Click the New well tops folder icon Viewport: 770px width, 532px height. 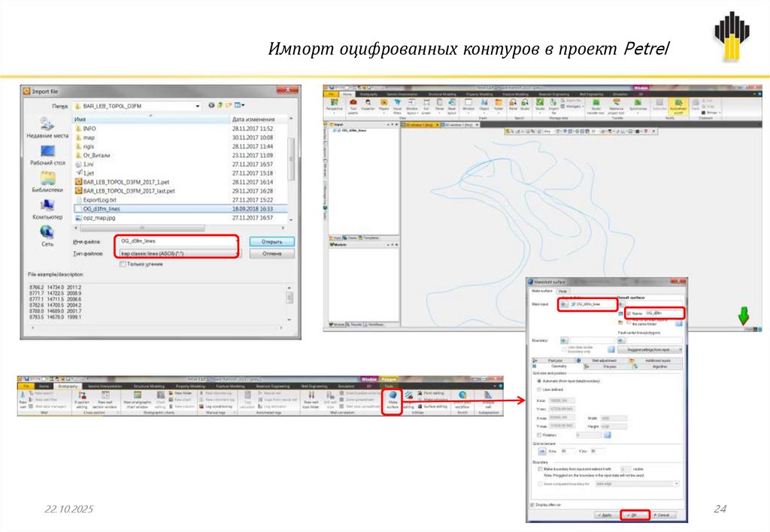[x=311, y=401]
